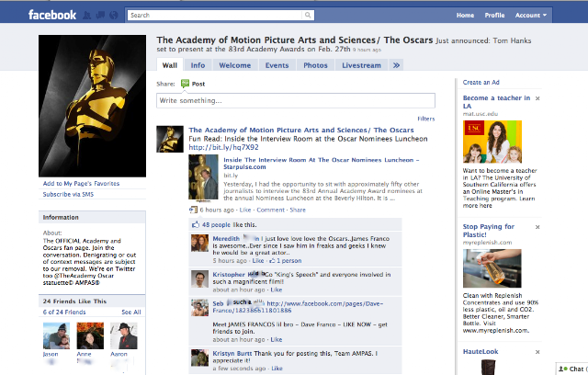The image size is (588, 375).
Task: Click the green Post share icon
Action: [185, 84]
